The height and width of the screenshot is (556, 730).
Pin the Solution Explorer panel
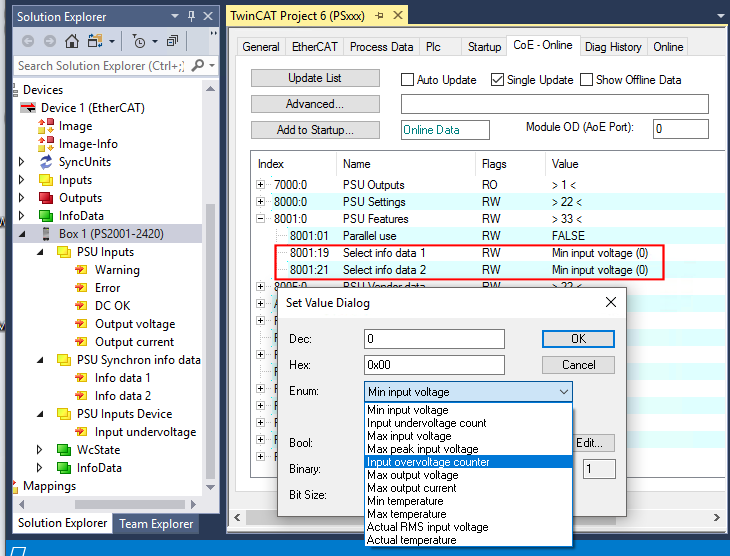tap(191, 16)
